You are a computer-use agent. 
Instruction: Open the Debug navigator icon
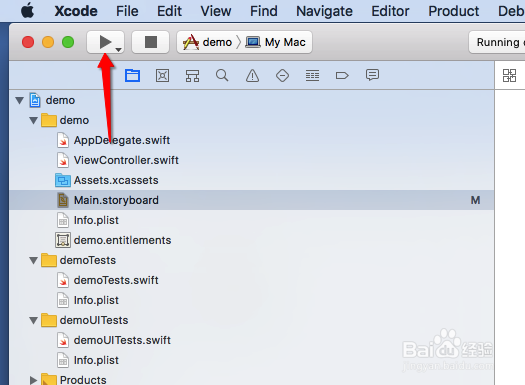point(312,76)
